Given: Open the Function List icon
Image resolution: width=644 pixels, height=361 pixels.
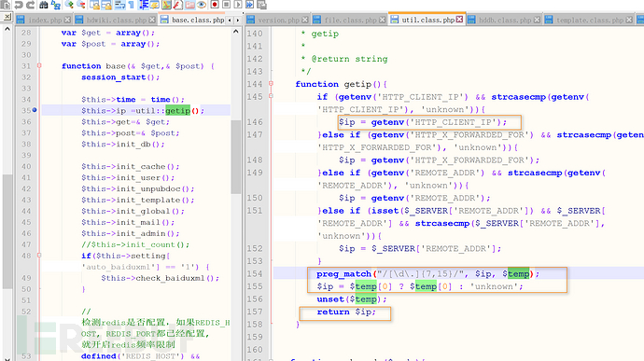Looking at the screenshot, I should (178, 5).
